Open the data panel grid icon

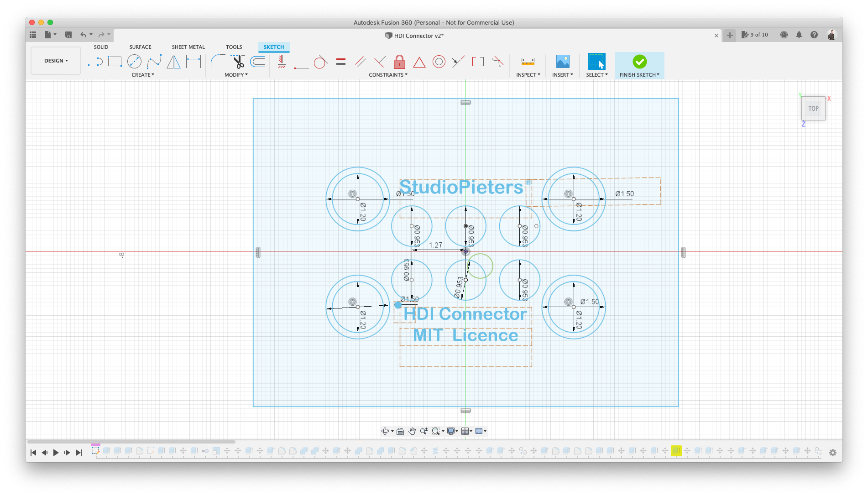33,35
